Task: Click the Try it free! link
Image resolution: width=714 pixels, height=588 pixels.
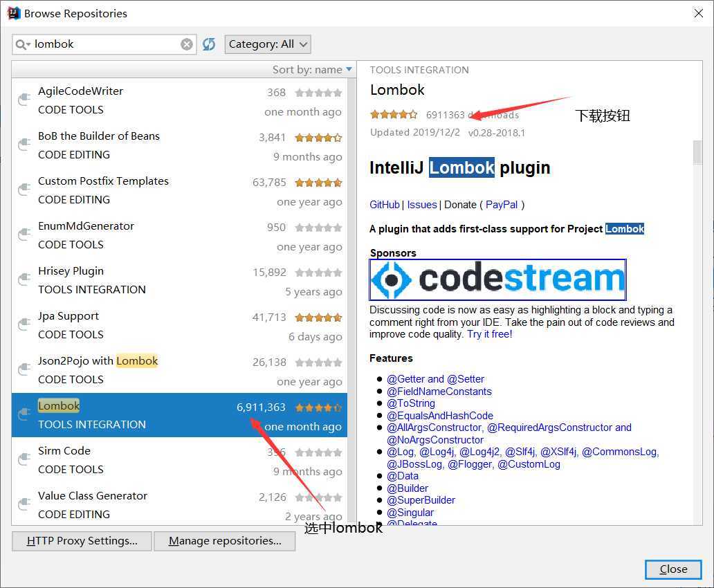Action: (490, 334)
